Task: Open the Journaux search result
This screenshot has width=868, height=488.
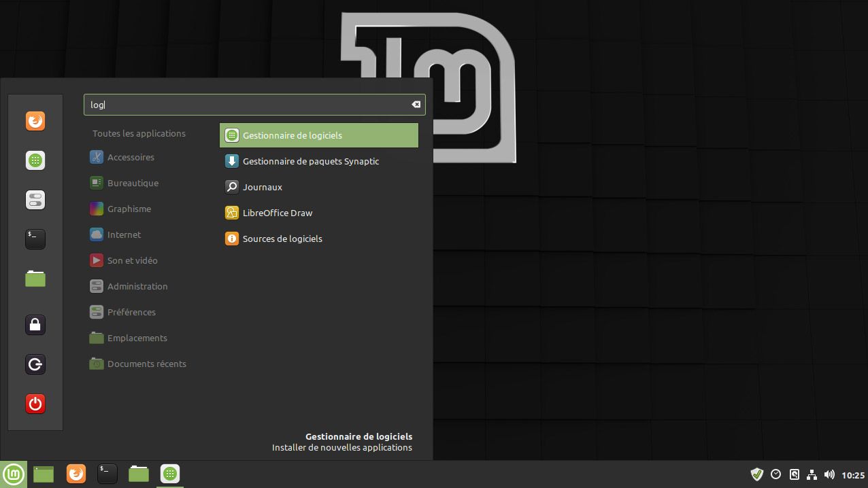Action: [319, 187]
